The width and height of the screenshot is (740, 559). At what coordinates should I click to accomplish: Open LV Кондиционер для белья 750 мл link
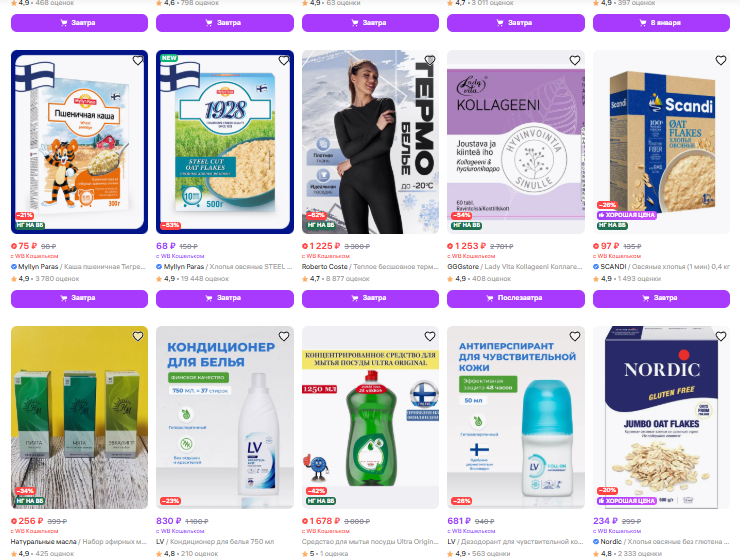point(215,542)
